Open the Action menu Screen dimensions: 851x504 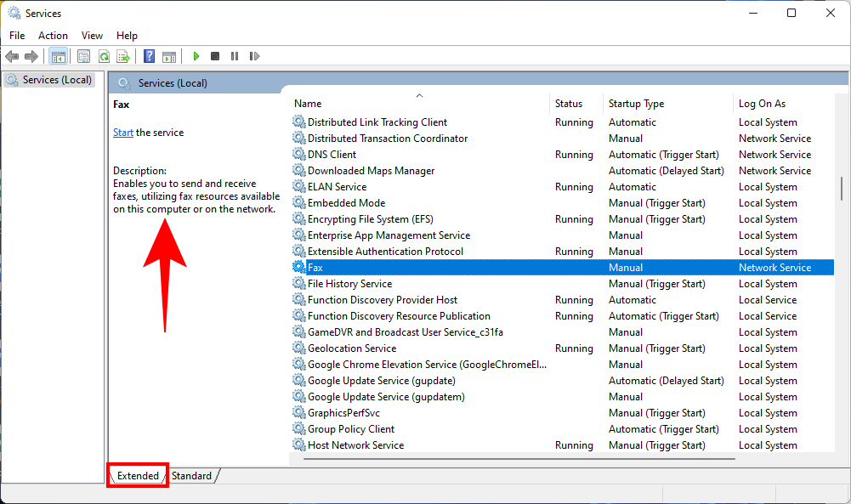[x=53, y=36]
